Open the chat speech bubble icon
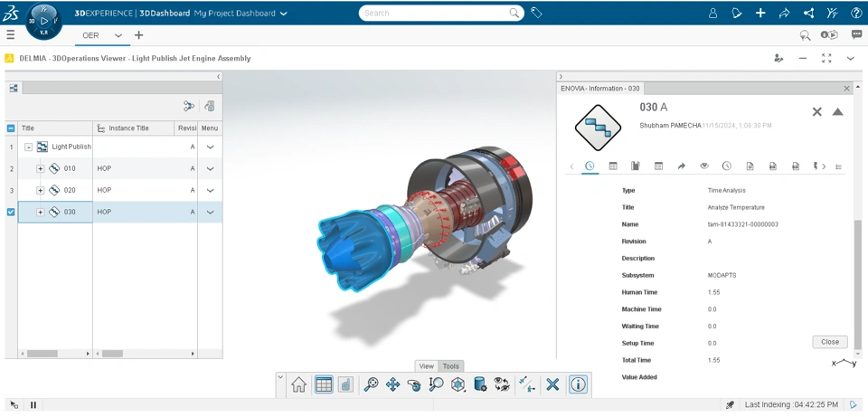This screenshot has width=868, height=417. (857, 35)
